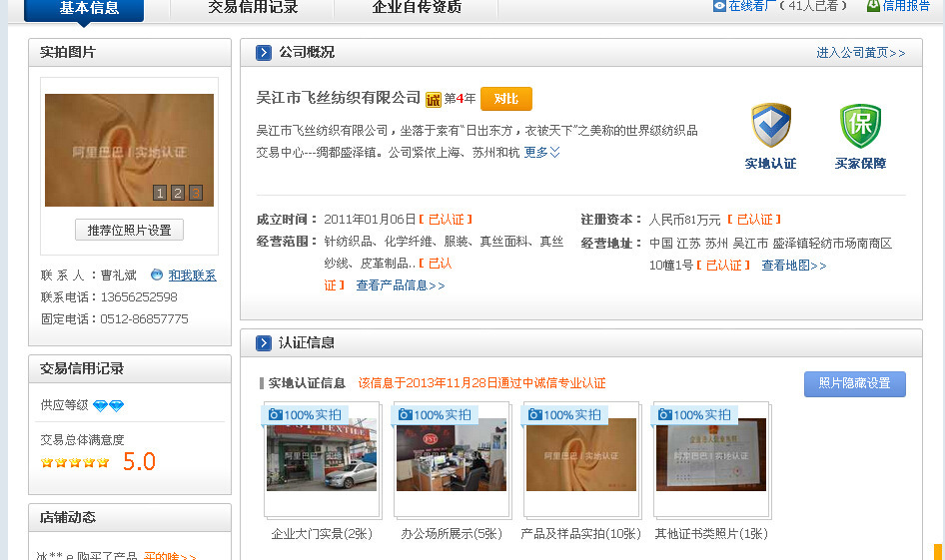Screen dimensions: 945x560
Task: Click 100%实拍 camera icon on certificate photo
Action: coord(665,415)
